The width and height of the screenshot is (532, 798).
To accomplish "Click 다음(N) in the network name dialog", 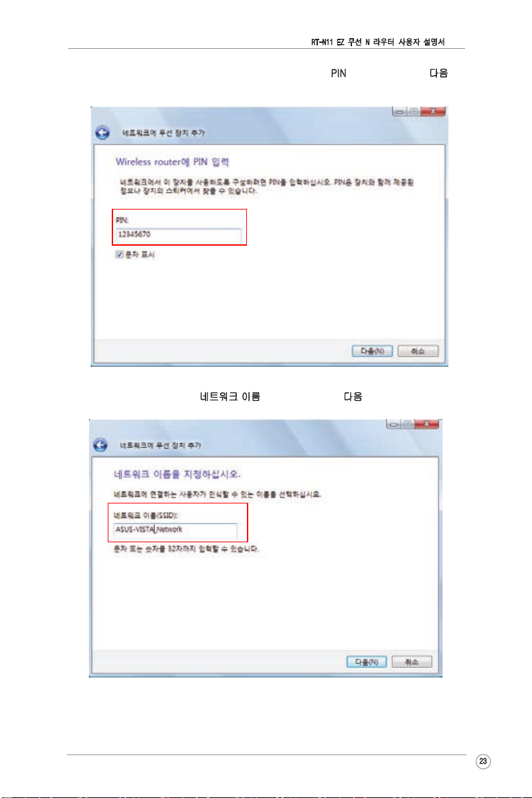I will pos(367,661).
